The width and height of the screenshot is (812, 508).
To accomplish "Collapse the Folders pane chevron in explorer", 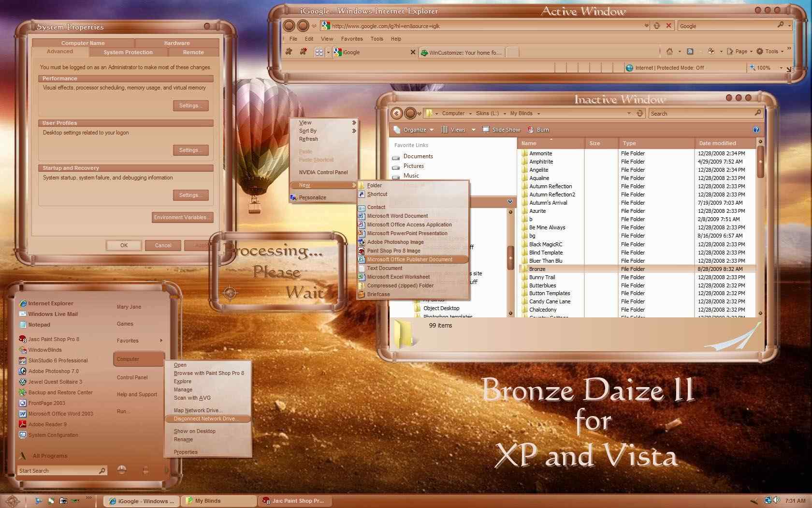I will point(510,201).
